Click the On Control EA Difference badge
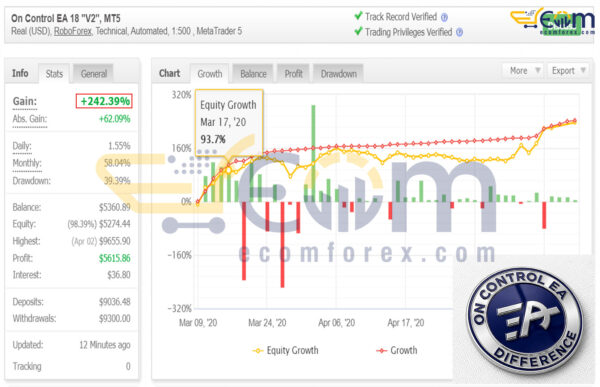 coord(525,320)
